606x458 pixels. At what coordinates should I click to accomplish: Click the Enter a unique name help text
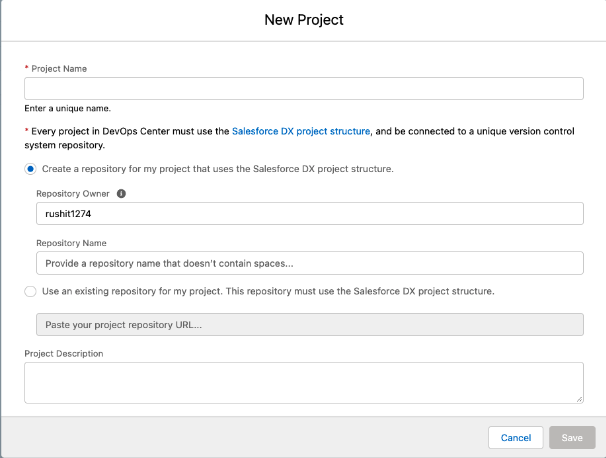68,109
